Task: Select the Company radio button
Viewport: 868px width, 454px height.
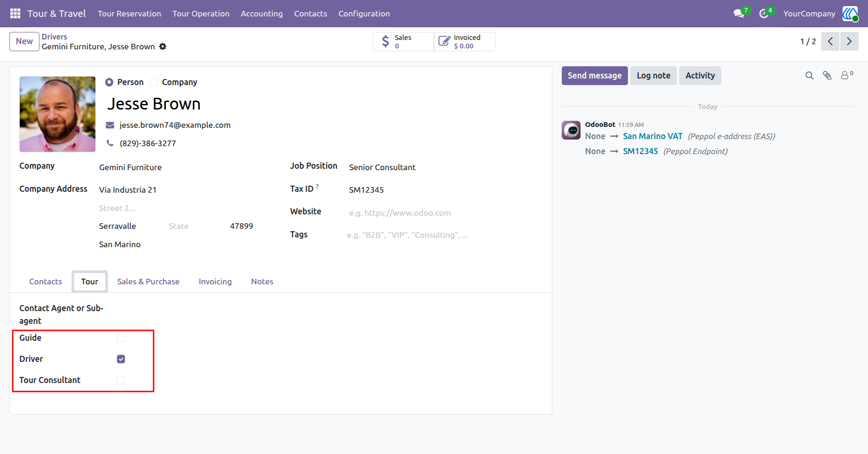Action: pos(154,82)
